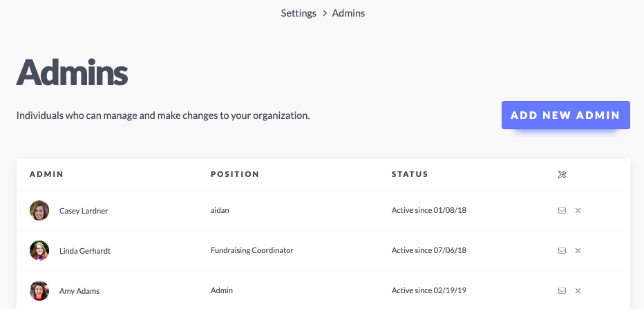Click the envelope icon for Casey Lardner
Screen dimensions: 644x309
562,210
